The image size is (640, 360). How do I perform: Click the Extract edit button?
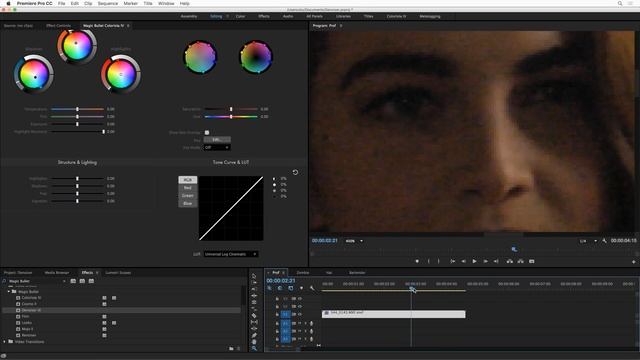tap(520, 261)
